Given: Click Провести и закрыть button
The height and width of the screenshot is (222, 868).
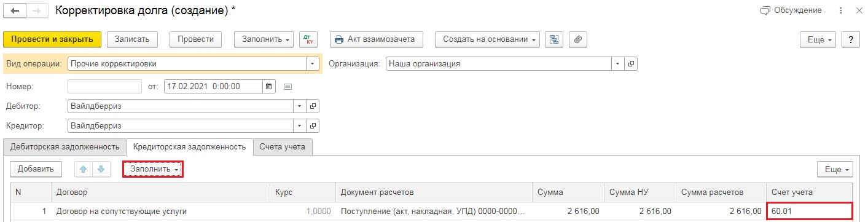Looking at the screenshot, I should tap(52, 39).
